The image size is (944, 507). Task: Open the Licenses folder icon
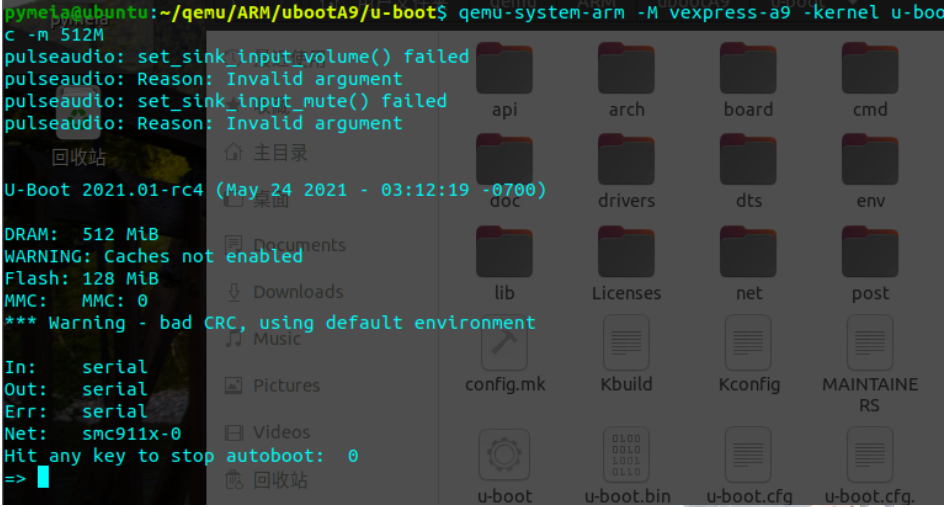click(x=626, y=252)
